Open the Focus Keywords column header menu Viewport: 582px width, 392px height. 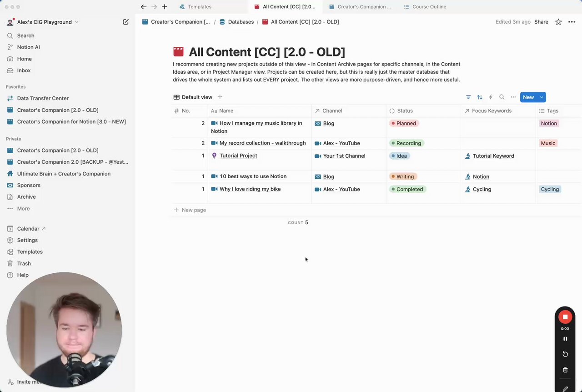(x=498, y=111)
